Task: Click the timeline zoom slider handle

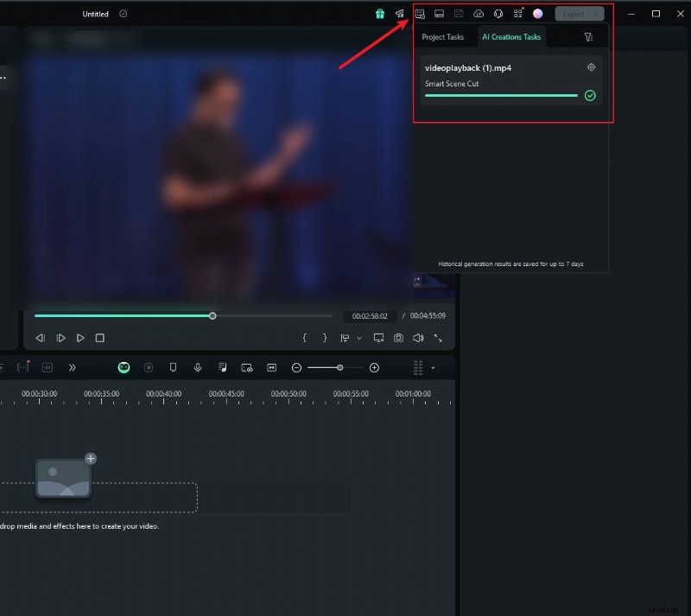Action: pyautogui.click(x=340, y=367)
